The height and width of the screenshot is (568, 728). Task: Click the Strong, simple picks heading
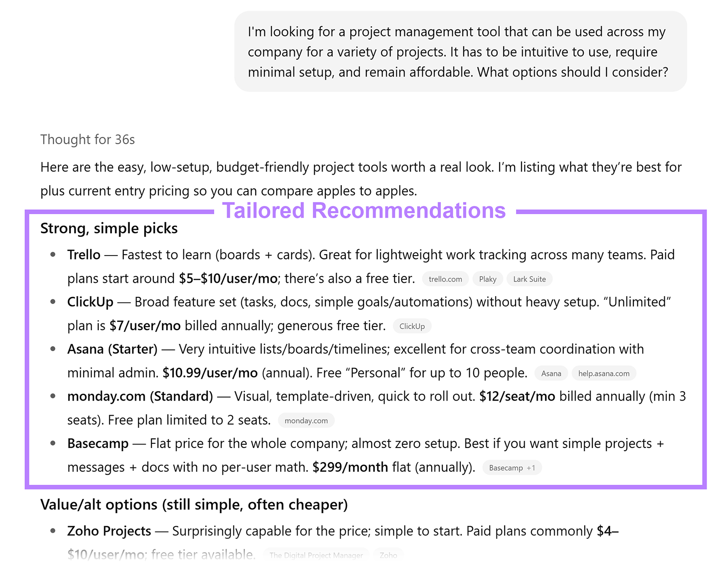(x=109, y=229)
